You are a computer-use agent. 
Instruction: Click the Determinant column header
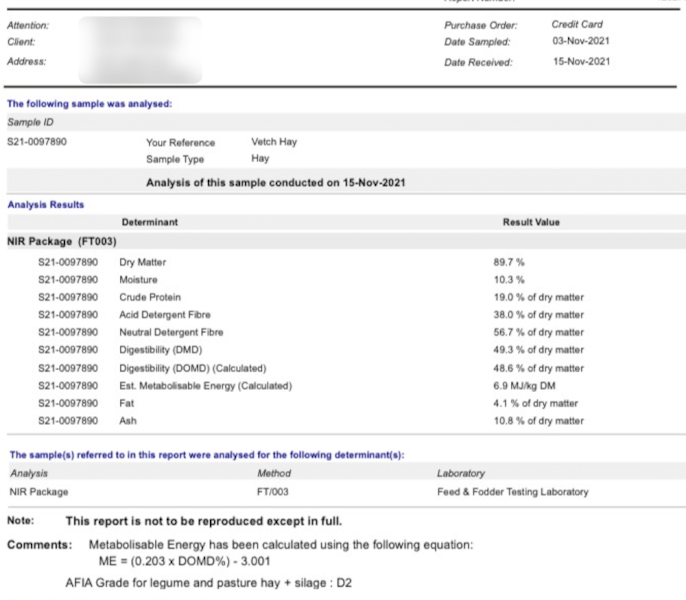149,222
